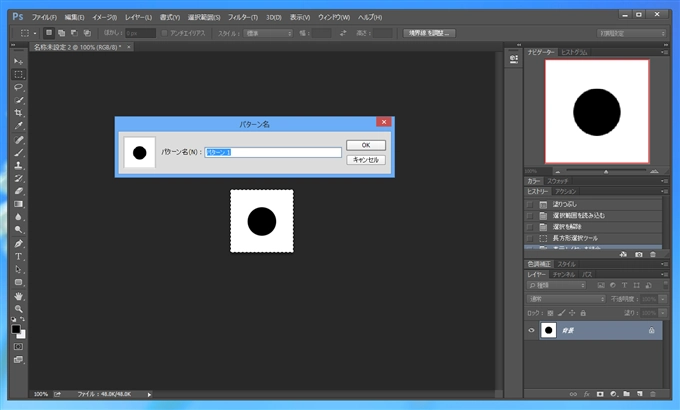Select the Brush tool
Image resolution: width=680 pixels, height=410 pixels.
pyautogui.click(x=18, y=153)
